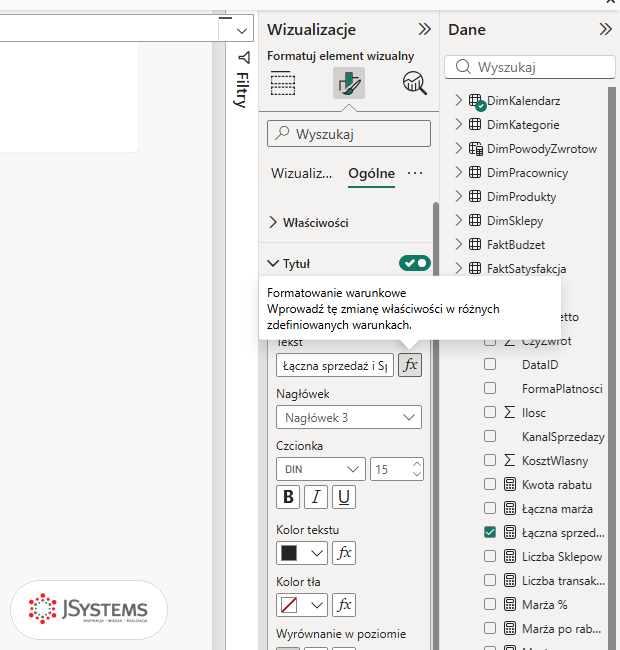Click the DimKalendarz table icon
This screenshot has height=650, width=620.
tap(477, 102)
